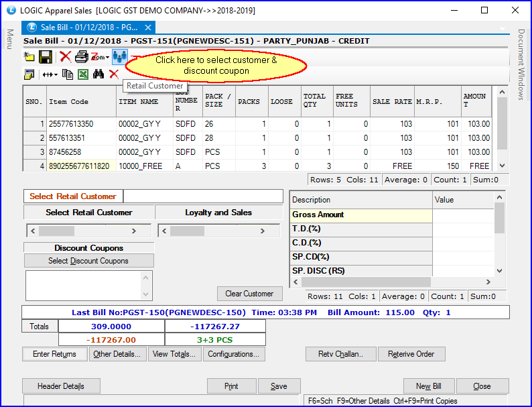This screenshot has height=407, width=532.
Task: Click the grid layout icon
Action: pyautogui.click(x=29, y=74)
